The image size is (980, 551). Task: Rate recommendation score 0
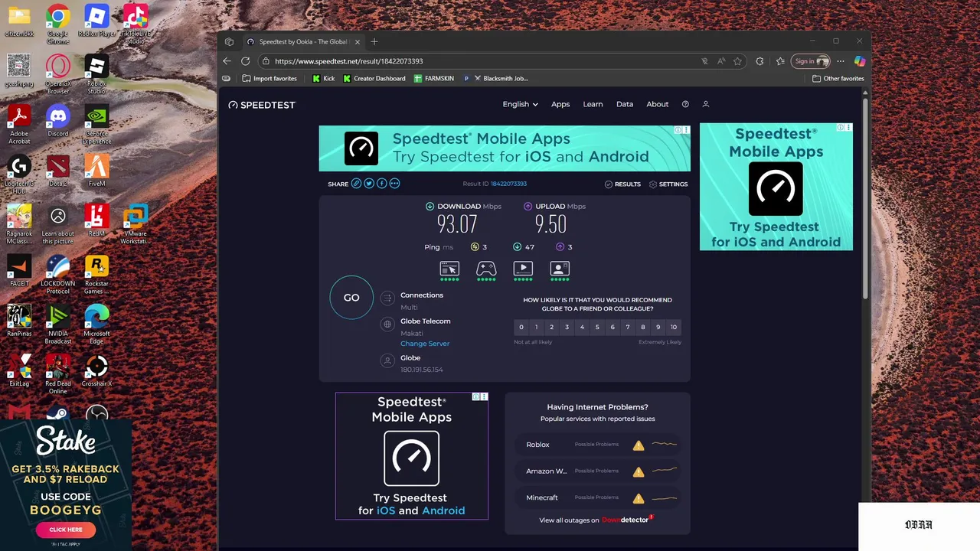point(521,327)
